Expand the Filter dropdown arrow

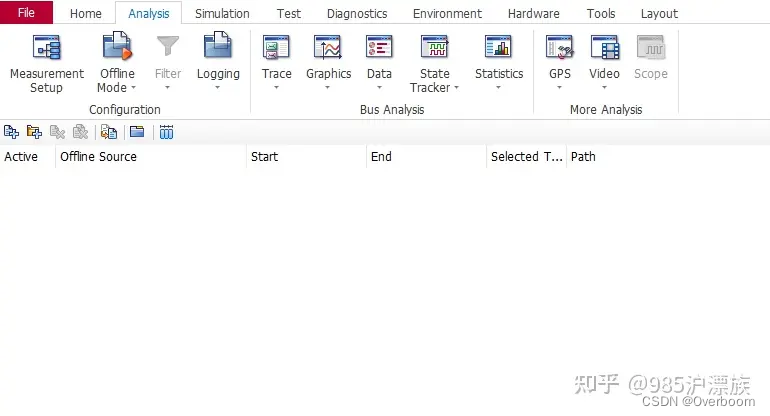click(x=167, y=87)
